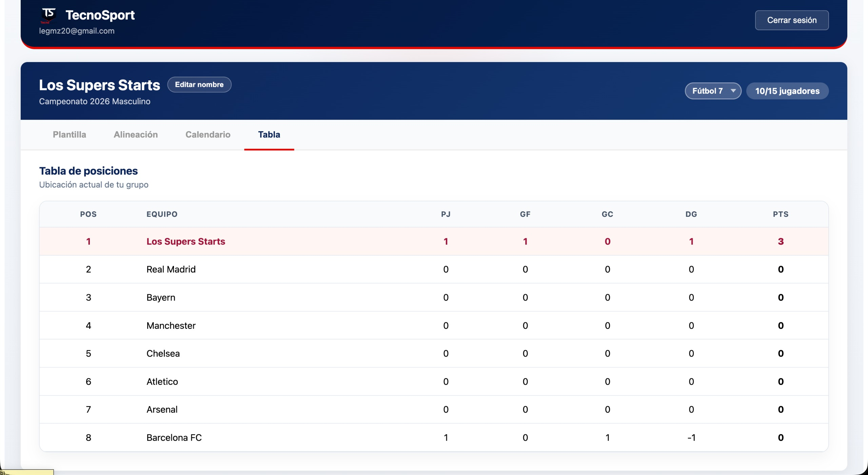Select the Tabla tab
Viewport: 868px width, 475px height.
(269, 135)
